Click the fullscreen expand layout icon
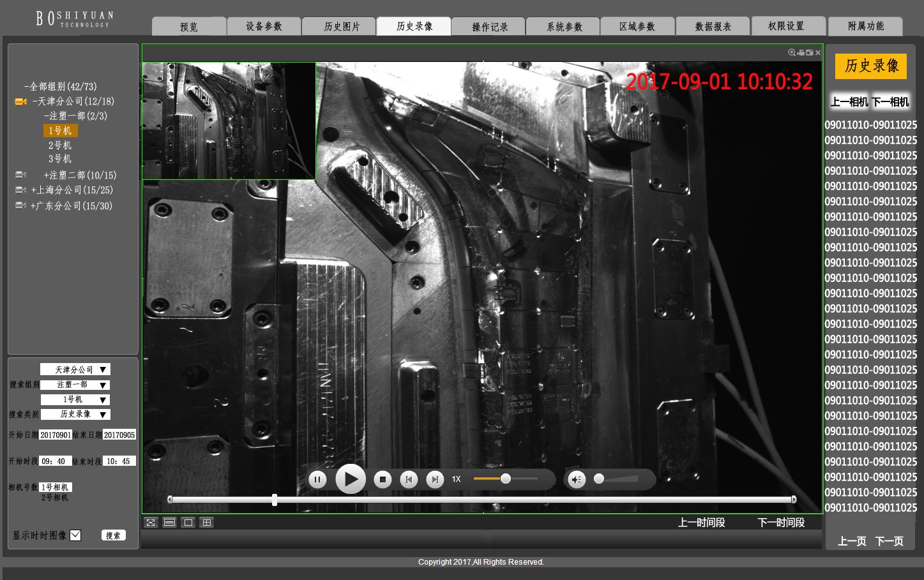Viewport: 924px width, 580px height. 151,523
